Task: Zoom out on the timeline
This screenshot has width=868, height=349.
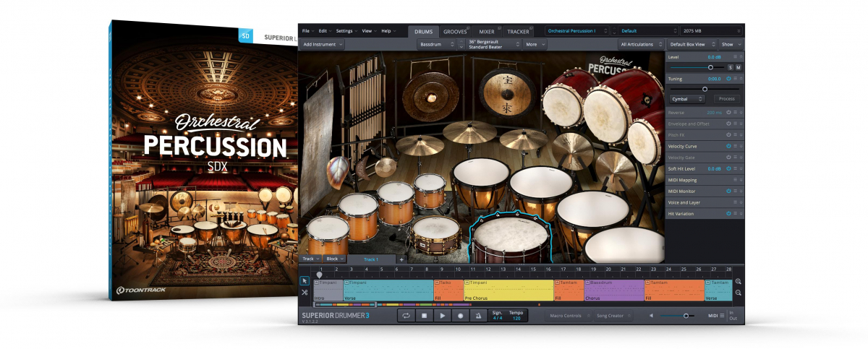Action: (x=739, y=293)
